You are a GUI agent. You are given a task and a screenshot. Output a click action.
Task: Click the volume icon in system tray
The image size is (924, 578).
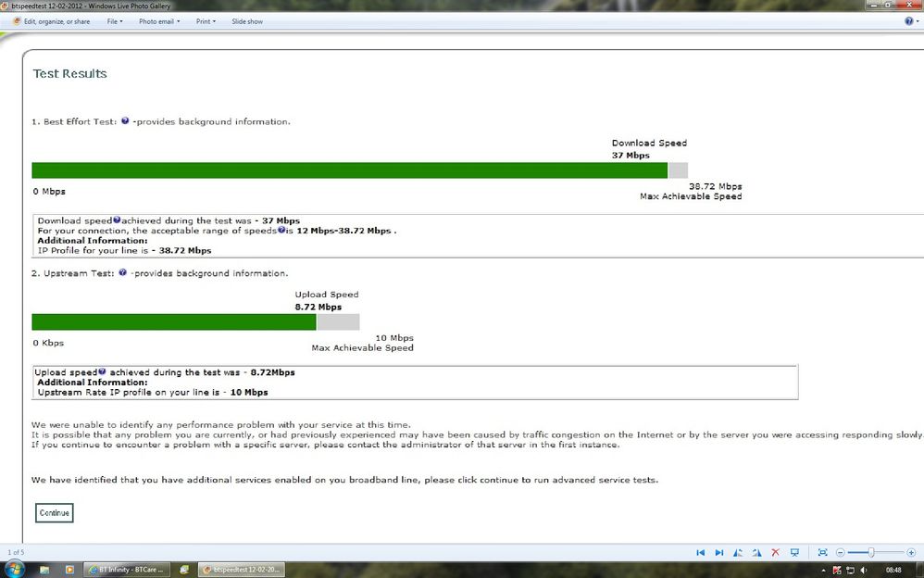[x=865, y=570]
